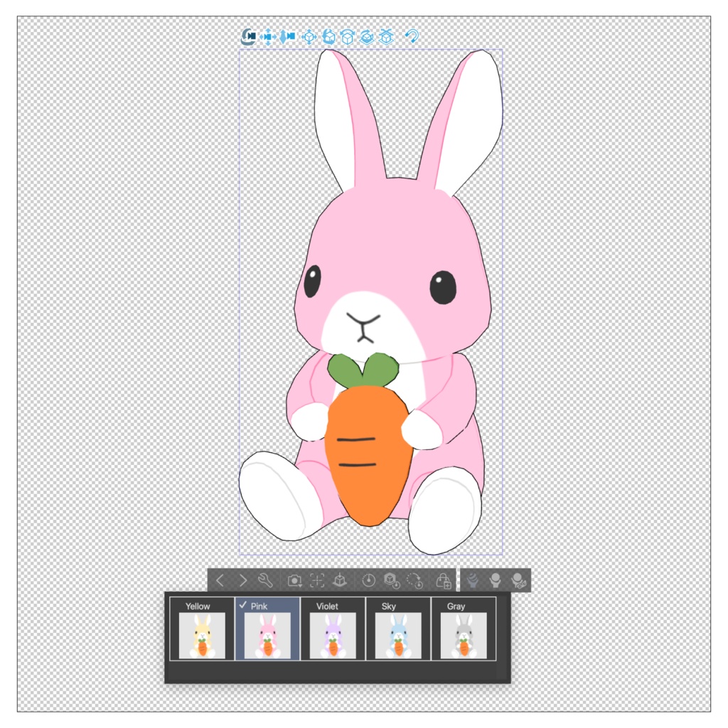Undo the model rotation
Image resolution: width=728 pixels, height=728 pixels.
click(x=411, y=37)
